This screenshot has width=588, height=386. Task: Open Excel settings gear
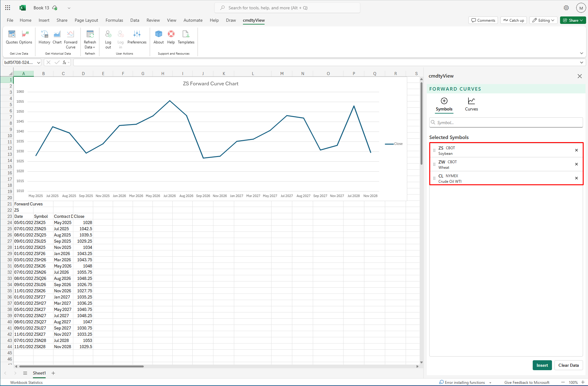coord(566,7)
